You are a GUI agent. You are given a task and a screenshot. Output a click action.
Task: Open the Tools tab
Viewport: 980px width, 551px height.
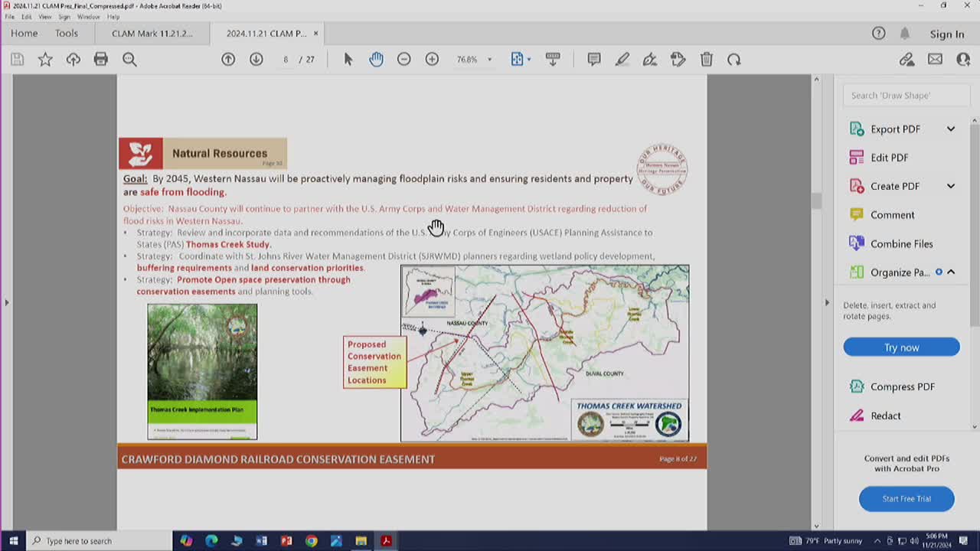[x=66, y=34]
